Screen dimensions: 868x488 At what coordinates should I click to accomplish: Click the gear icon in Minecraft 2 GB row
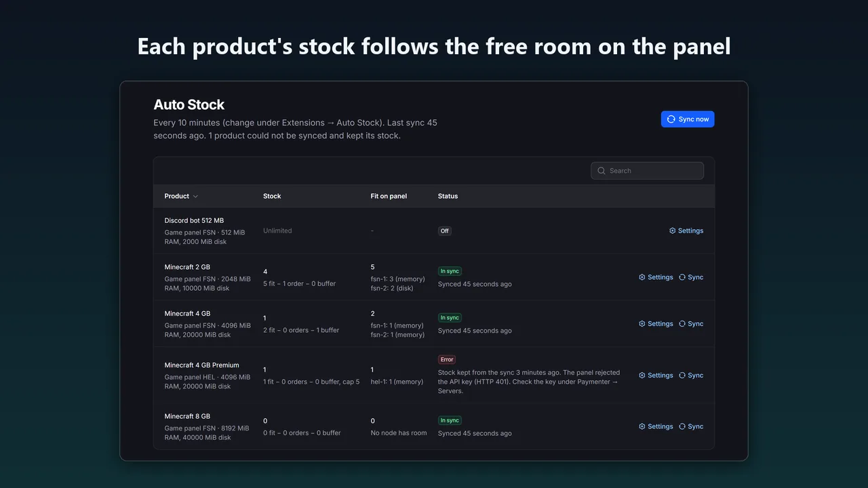click(x=642, y=277)
